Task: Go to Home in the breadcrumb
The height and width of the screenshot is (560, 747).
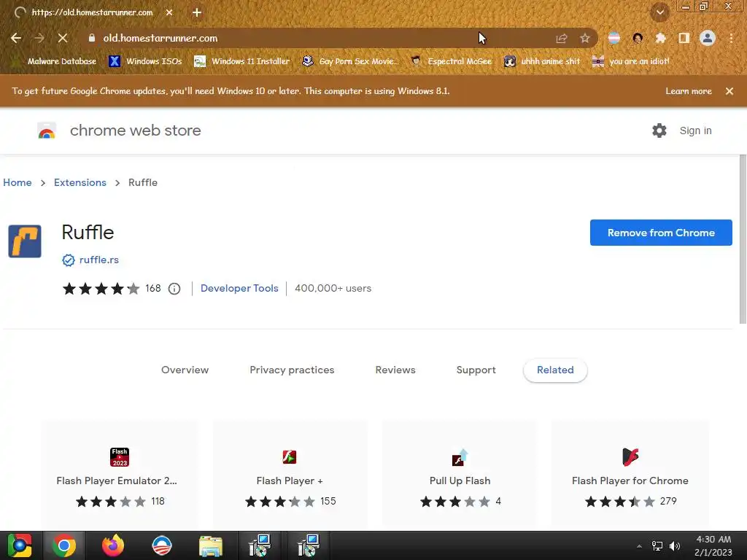Action: tap(18, 182)
